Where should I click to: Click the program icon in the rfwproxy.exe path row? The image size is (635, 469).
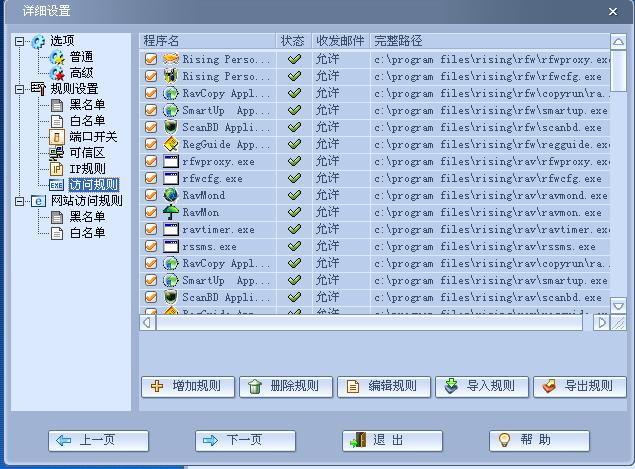171,59
